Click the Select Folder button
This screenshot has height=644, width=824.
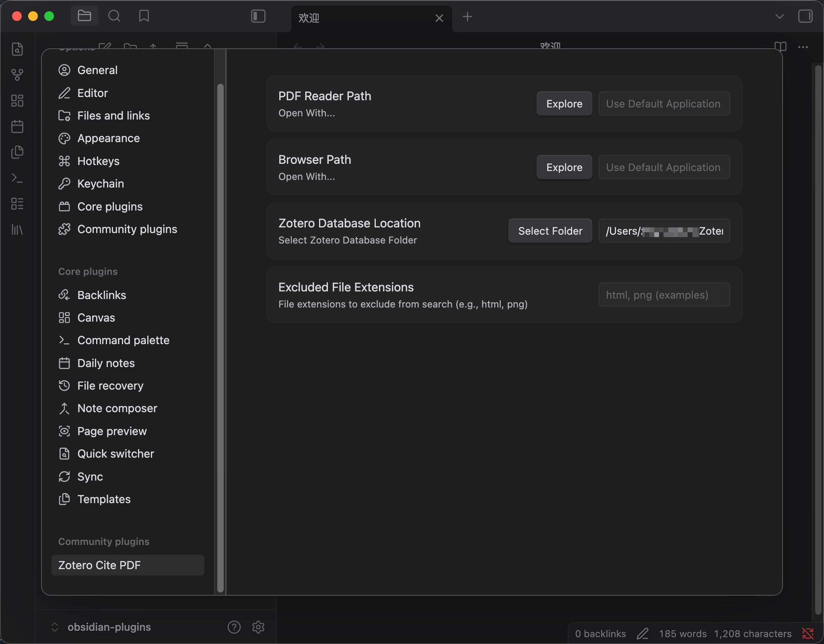550,231
